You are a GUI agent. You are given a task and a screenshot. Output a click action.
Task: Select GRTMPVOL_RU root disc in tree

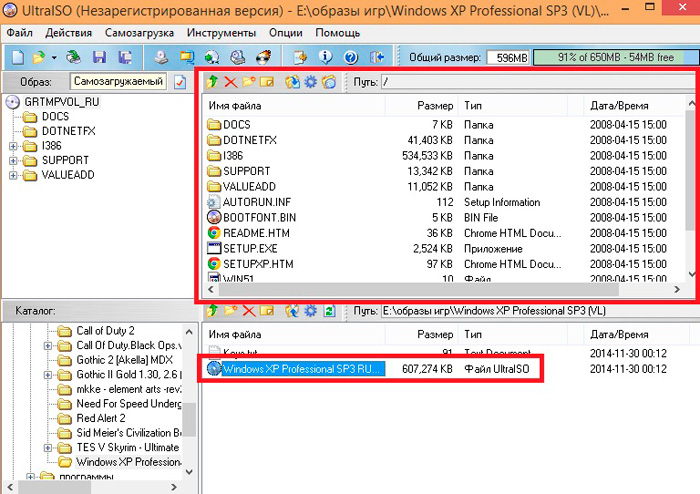(x=62, y=102)
